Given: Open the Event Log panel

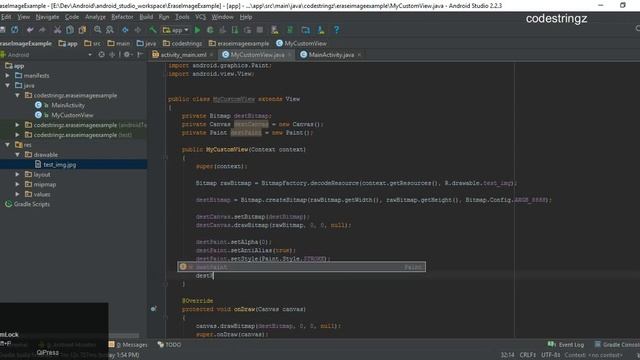Looking at the screenshot, I should 566,345.
